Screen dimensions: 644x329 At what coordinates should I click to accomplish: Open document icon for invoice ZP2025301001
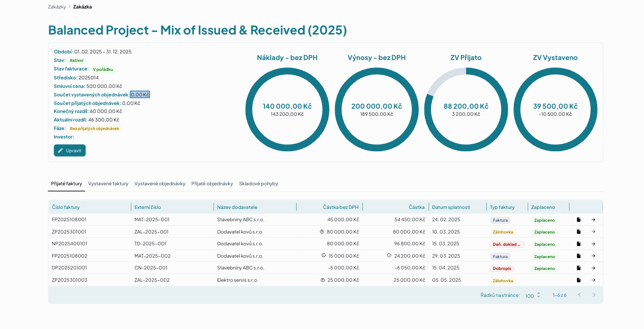pyautogui.click(x=578, y=232)
